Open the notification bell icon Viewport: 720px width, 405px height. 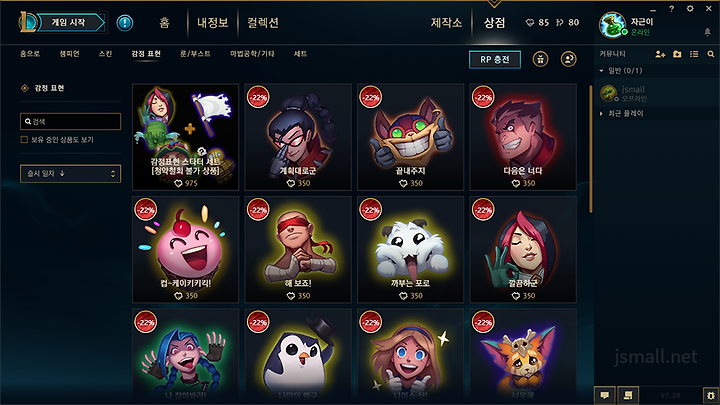point(708,32)
